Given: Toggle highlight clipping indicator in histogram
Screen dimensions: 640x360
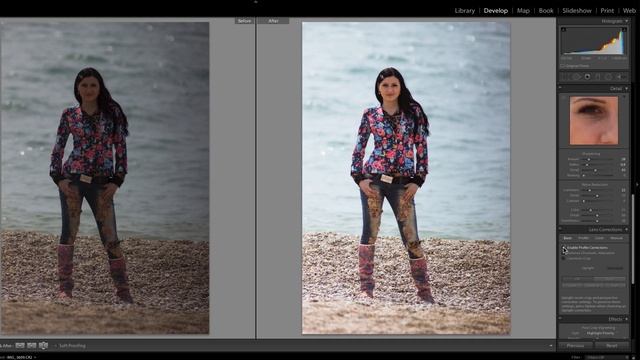Looking at the screenshot, I should coord(624,29).
